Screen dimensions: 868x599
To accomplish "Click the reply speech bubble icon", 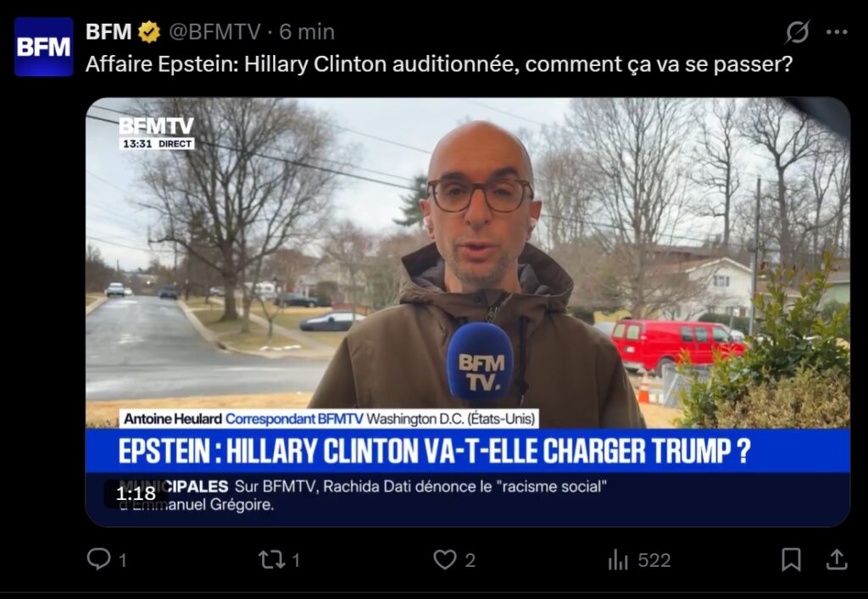I will pyautogui.click(x=98, y=559).
